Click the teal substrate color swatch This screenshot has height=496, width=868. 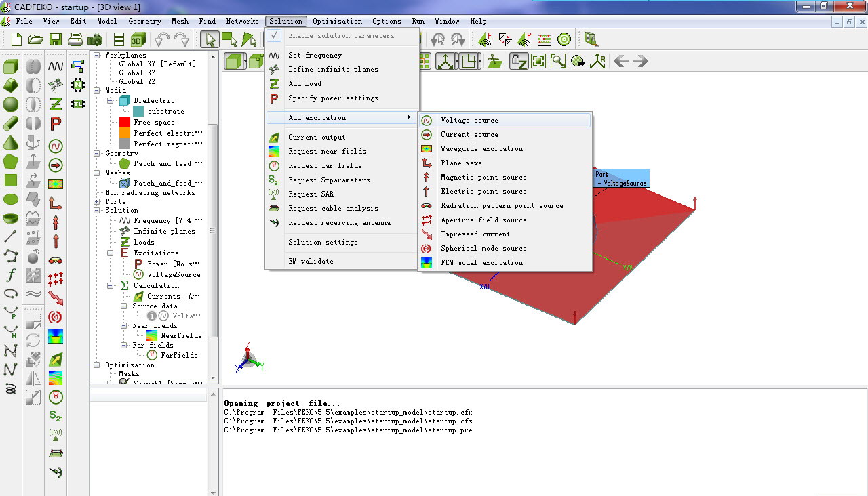(138, 111)
